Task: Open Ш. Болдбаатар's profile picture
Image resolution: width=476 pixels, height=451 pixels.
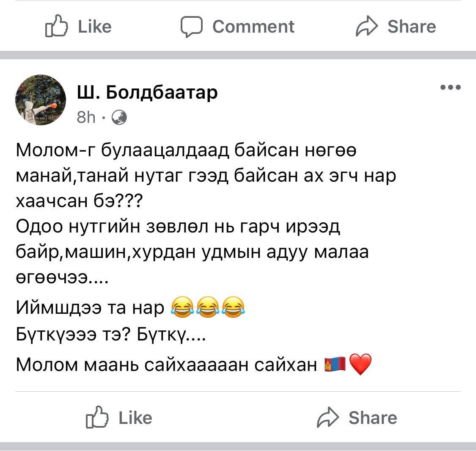Action: point(41,100)
